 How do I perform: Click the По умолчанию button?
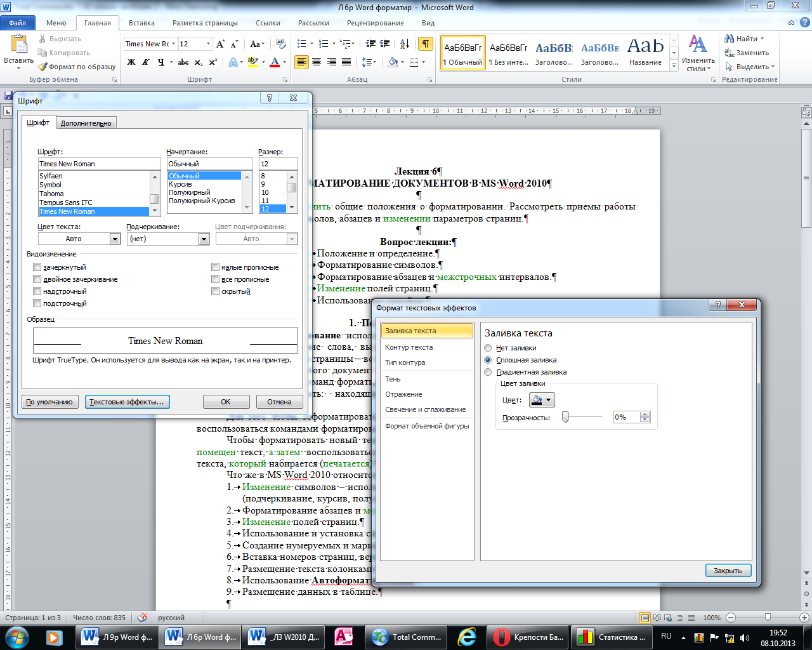click(49, 402)
